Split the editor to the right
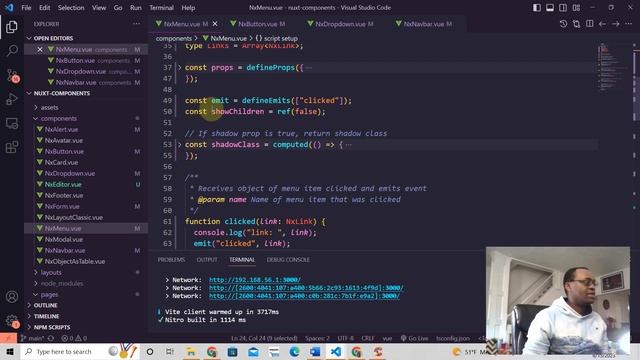 point(589,24)
